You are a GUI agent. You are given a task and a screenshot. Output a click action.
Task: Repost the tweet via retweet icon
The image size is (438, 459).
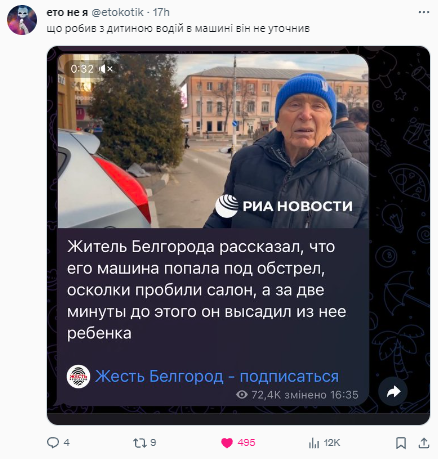coord(139,443)
